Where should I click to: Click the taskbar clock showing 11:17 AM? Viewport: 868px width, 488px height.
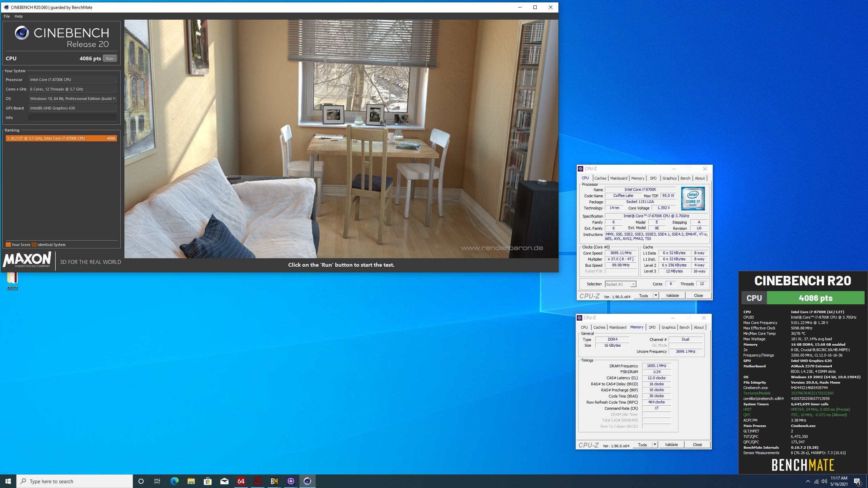839,481
